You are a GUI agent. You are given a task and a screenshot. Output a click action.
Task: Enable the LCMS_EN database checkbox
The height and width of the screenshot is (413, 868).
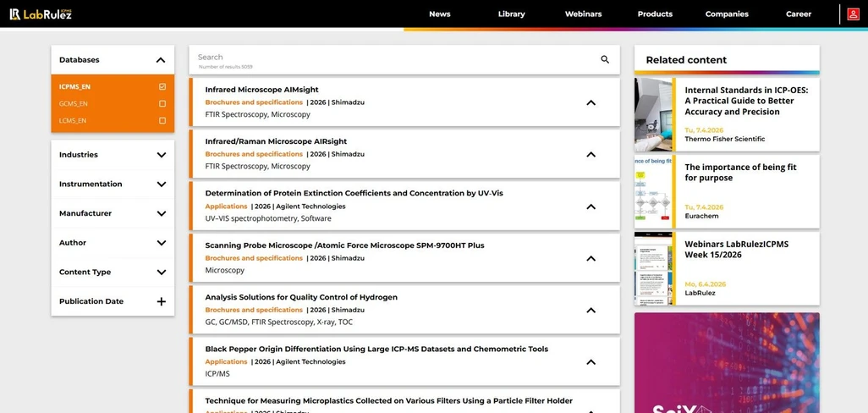(x=162, y=121)
